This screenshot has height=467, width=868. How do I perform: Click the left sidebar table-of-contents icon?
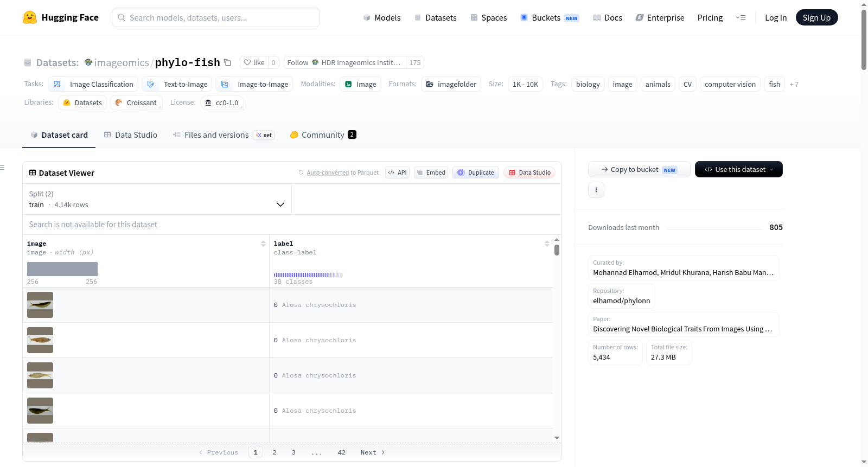pyautogui.click(x=2, y=168)
